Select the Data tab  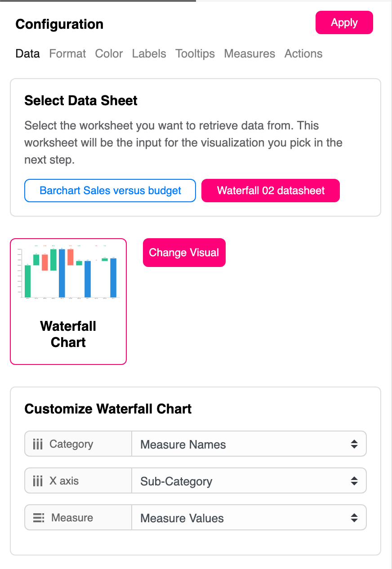(27, 54)
